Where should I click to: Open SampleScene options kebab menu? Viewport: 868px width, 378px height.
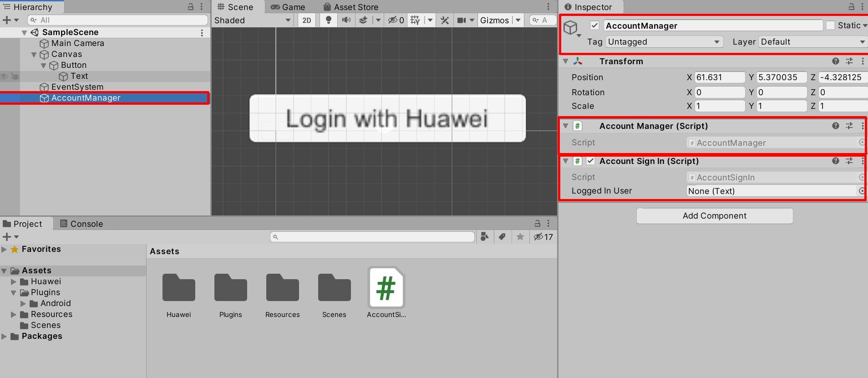click(x=202, y=32)
